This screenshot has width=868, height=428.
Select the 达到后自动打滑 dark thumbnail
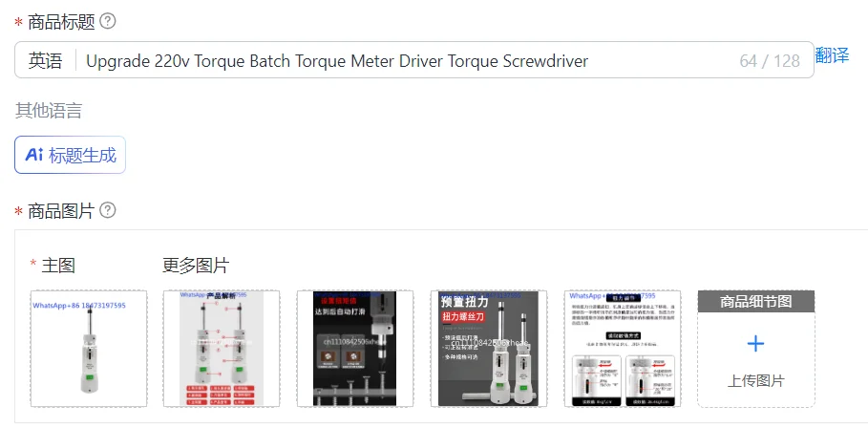pyautogui.click(x=355, y=349)
